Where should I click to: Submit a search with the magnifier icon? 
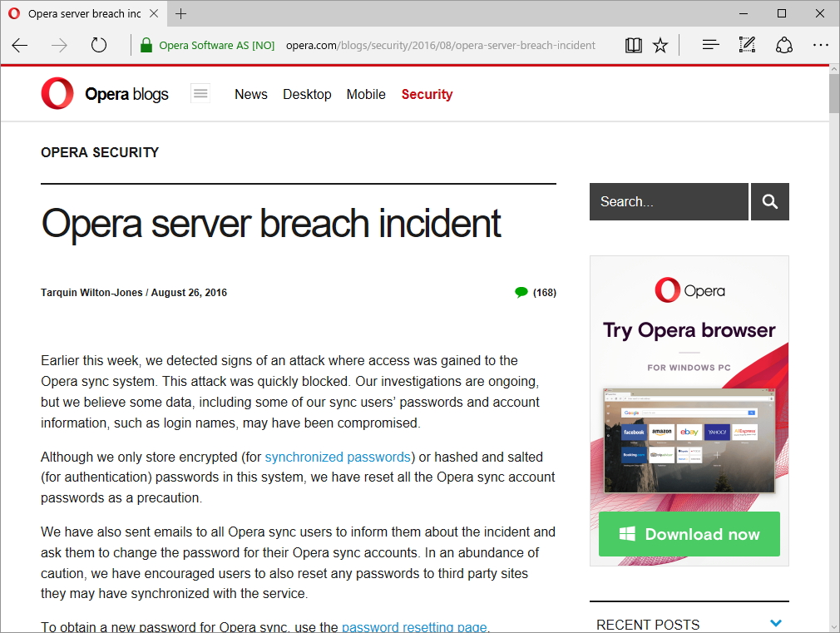[768, 201]
